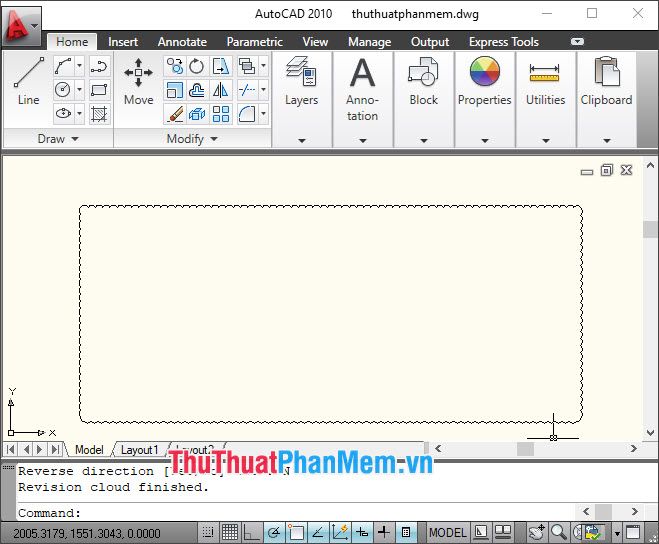Open the status bar tray dropdown arrow
The image size is (659, 544).
coord(617,533)
